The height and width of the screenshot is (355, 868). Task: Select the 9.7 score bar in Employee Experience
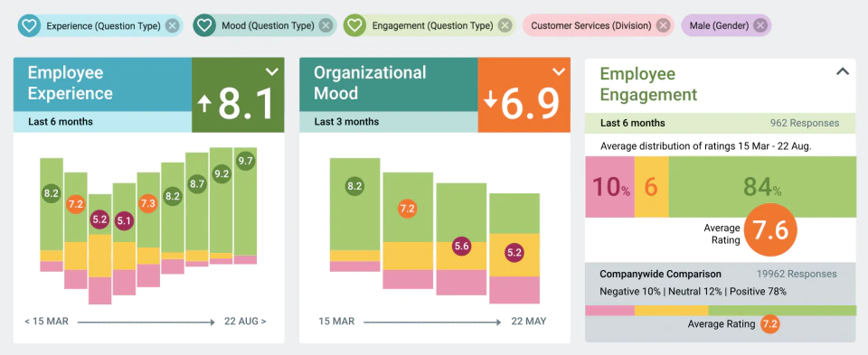click(x=245, y=206)
